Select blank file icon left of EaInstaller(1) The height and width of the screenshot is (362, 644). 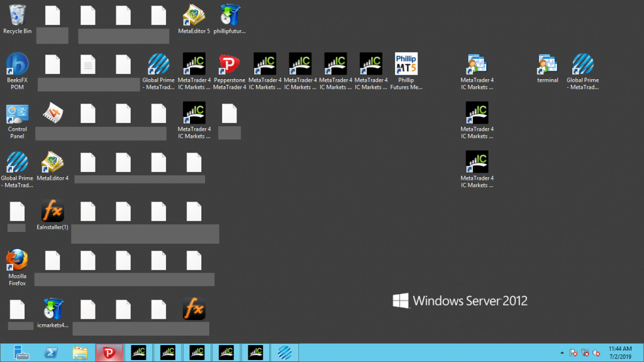pyautogui.click(x=17, y=211)
